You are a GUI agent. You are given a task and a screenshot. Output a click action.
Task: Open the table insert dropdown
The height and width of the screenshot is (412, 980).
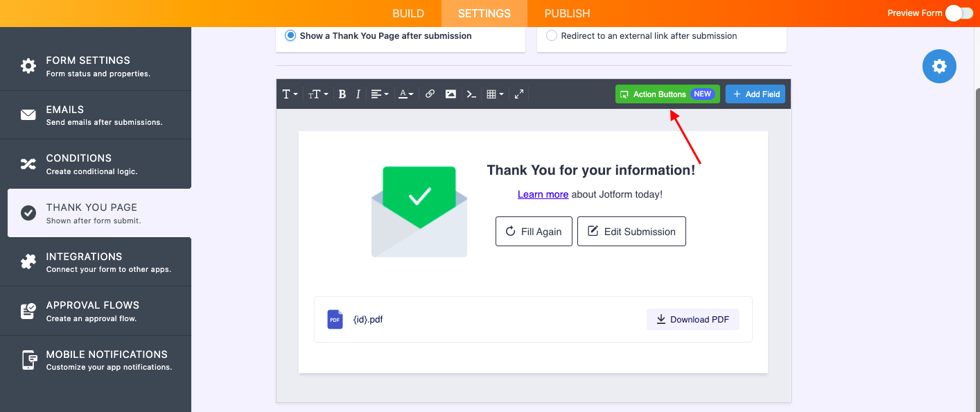click(494, 94)
